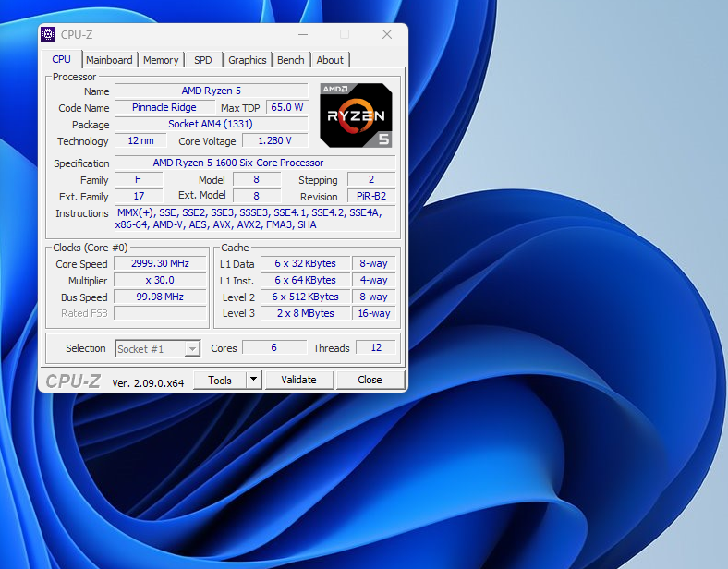Go to the About tab

[x=330, y=60]
